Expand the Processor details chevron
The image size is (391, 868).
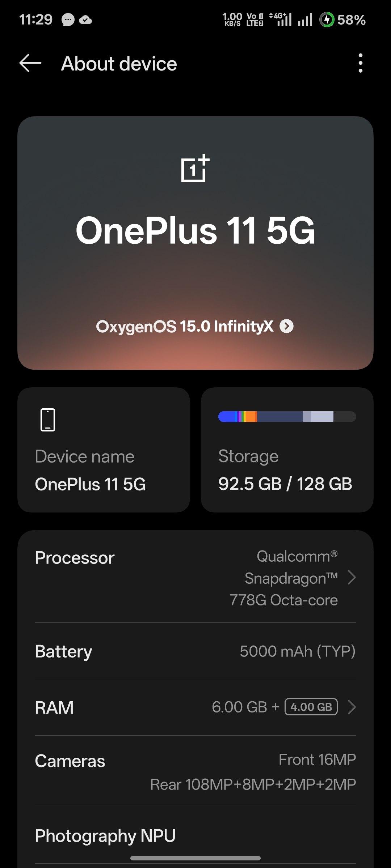(x=351, y=578)
